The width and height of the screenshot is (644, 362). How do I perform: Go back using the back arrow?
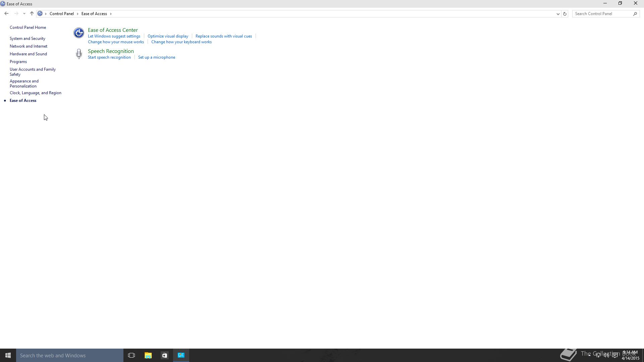6,14
